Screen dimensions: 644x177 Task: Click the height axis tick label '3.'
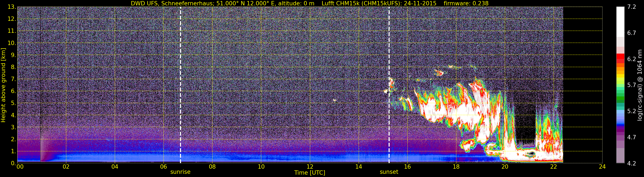13,127
